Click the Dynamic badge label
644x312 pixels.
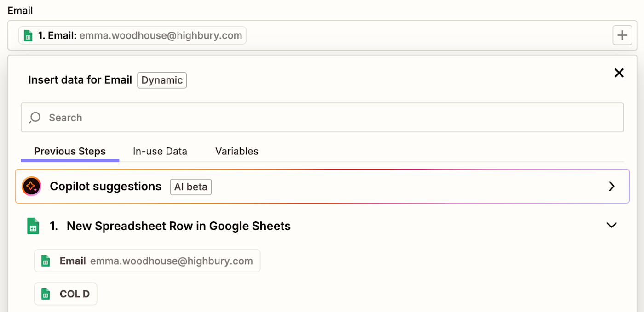click(162, 80)
